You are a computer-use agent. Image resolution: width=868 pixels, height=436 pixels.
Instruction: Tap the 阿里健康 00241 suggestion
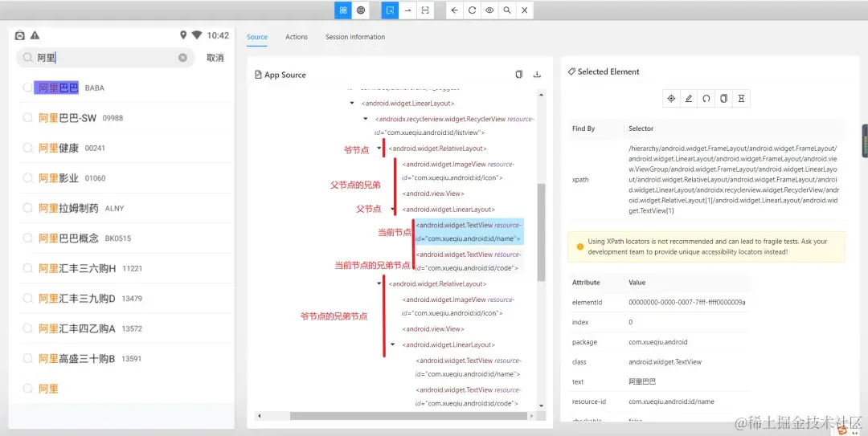pos(125,148)
